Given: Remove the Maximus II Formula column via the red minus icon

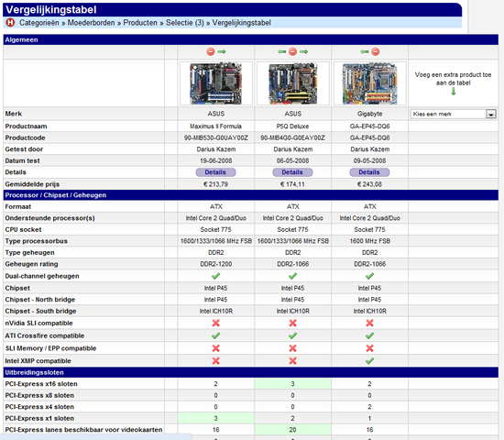Looking at the screenshot, I should point(211,51).
